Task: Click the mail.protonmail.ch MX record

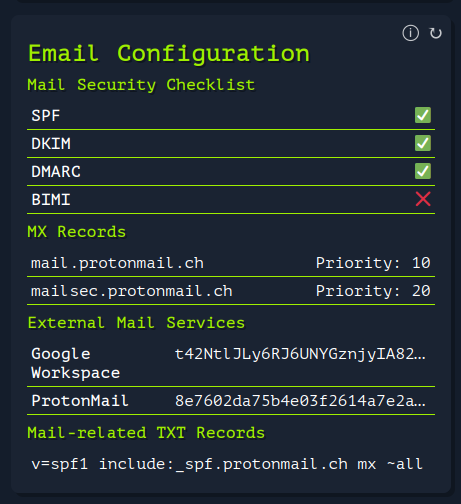Action: point(117,263)
